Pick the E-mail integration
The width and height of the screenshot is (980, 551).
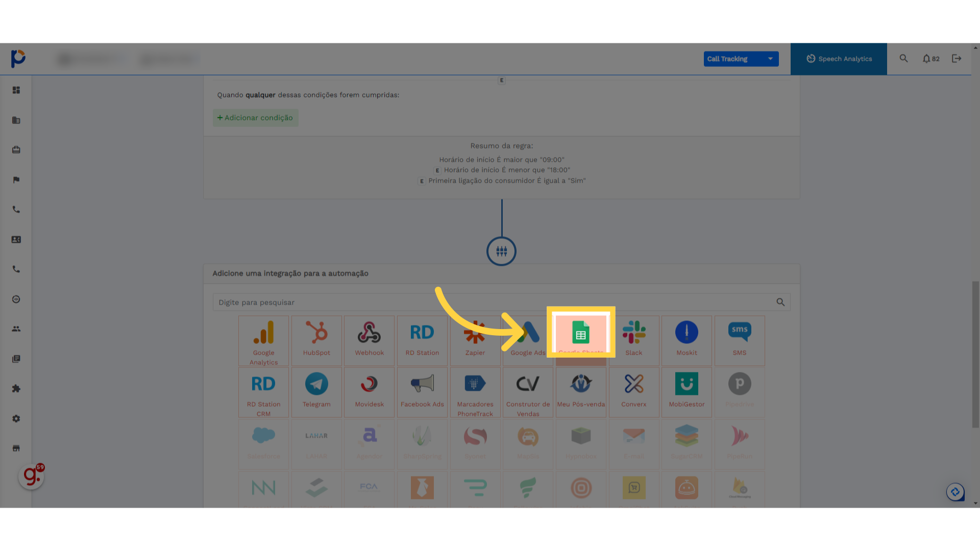pos(634,444)
